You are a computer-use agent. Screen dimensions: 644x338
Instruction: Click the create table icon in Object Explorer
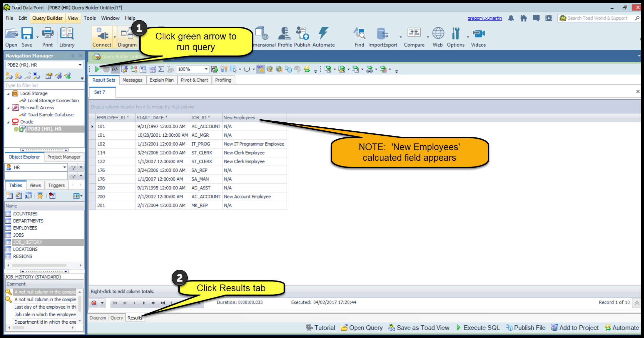(10, 196)
